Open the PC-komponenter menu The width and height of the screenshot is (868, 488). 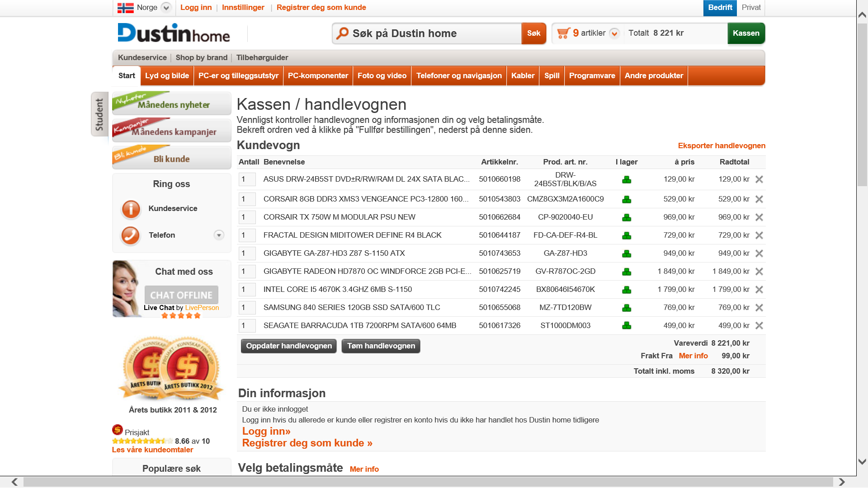(318, 76)
